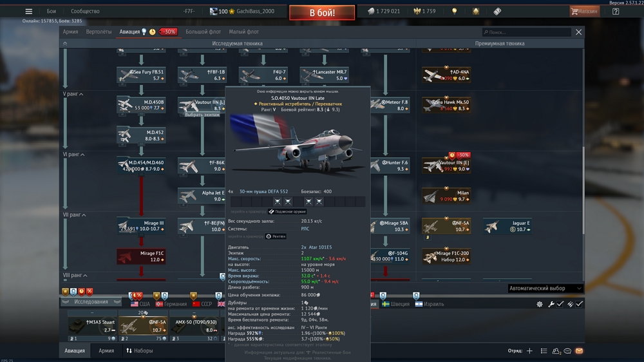Select the F-8E(FN) aircraft
Screen dimensions: 644x362
coord(202,226)
